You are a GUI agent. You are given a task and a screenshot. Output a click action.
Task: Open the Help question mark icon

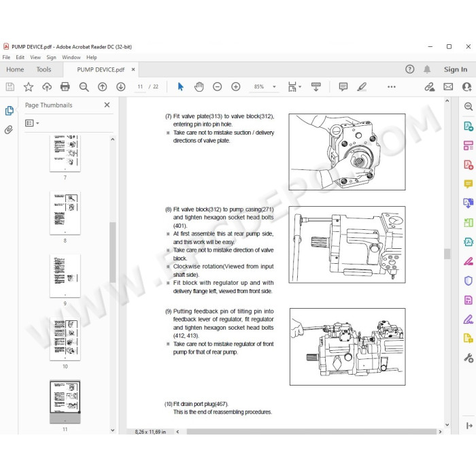point(409,69)
